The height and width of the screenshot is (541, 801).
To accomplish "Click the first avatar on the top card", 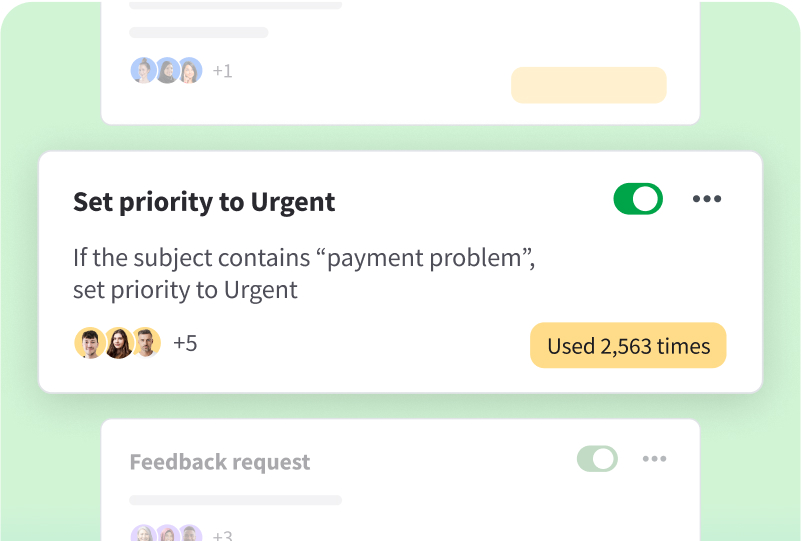I will coord(144,70).
